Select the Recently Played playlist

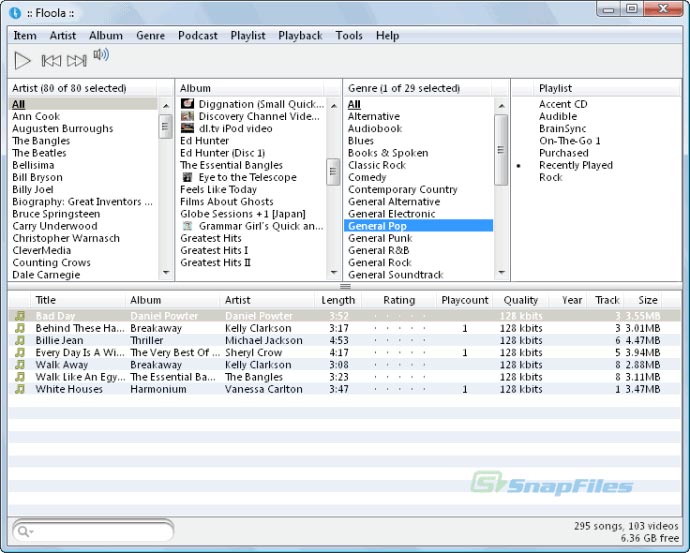coord(575,165)
